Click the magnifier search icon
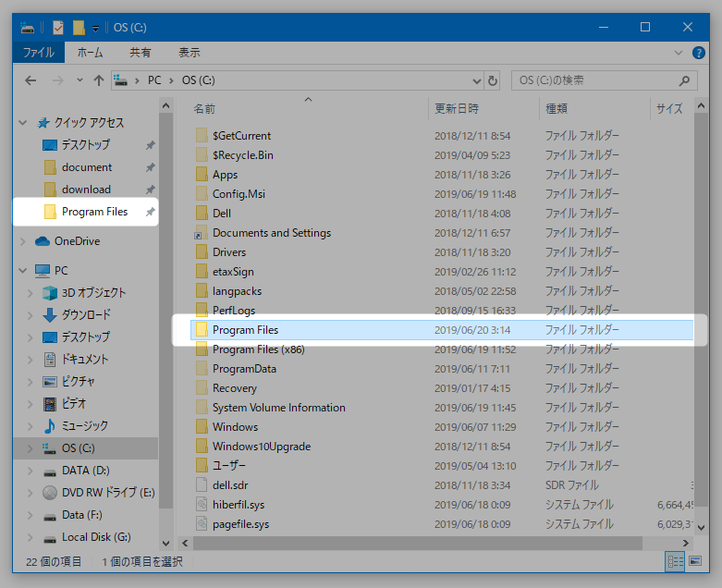 pyautogui.click(x=685, y=80)
